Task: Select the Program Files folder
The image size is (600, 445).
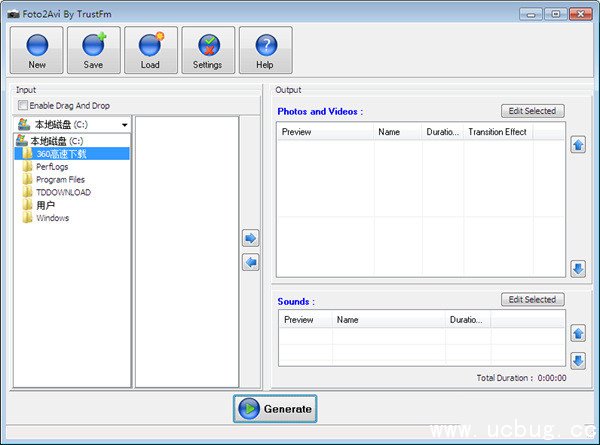Action: pos(60,180)
